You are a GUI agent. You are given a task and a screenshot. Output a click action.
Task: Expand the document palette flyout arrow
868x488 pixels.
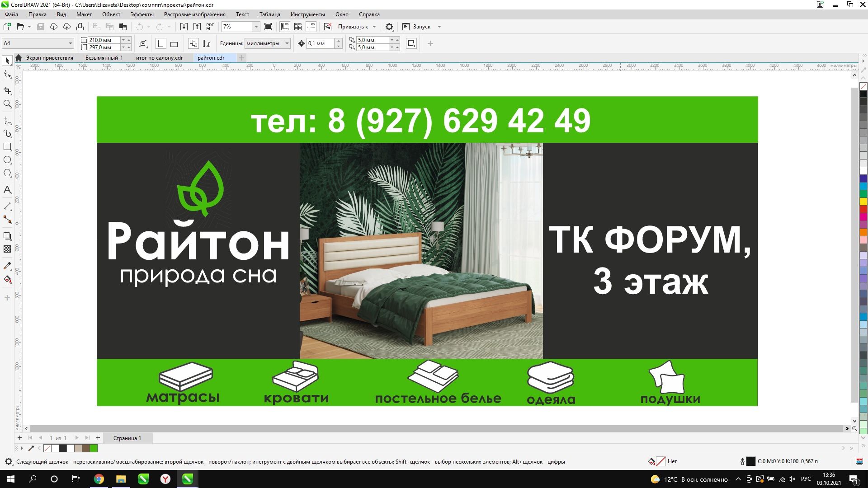pyautogui.click(x=22, y=448)
